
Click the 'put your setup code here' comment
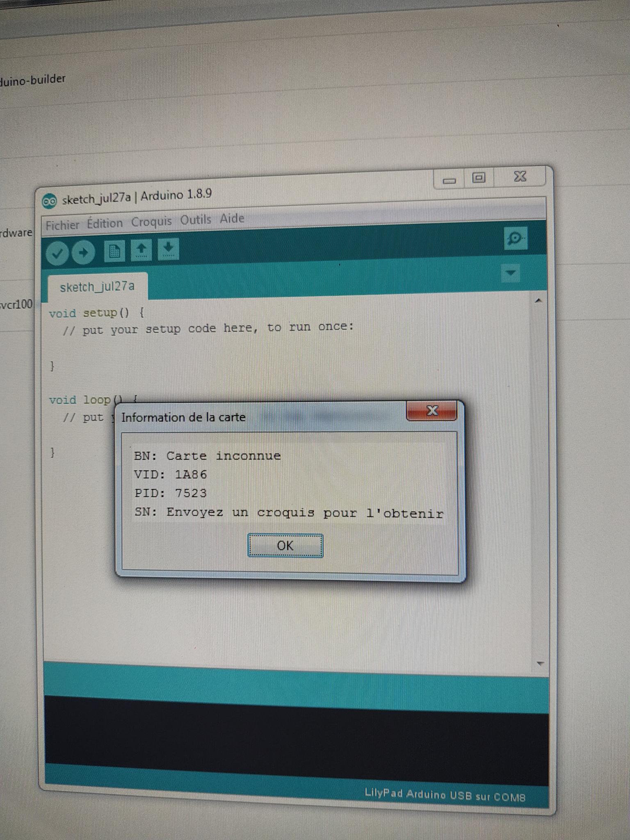(208, 328)
